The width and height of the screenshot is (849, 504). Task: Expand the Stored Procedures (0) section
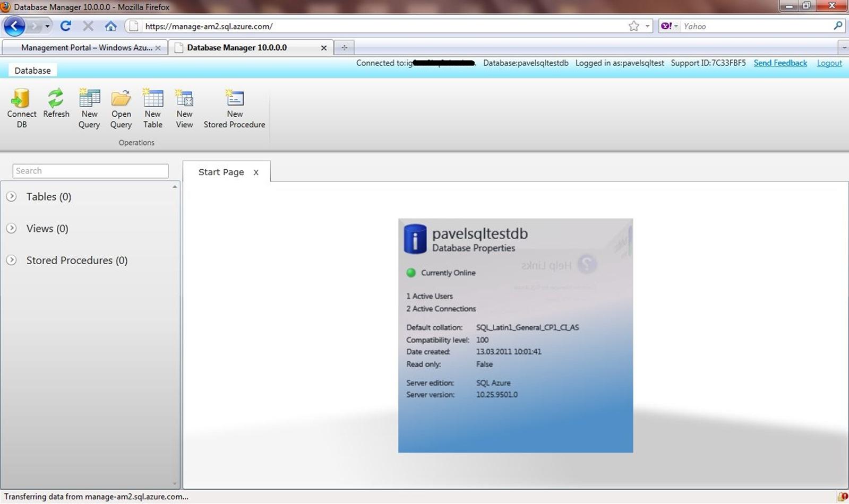tap(11, 260)
